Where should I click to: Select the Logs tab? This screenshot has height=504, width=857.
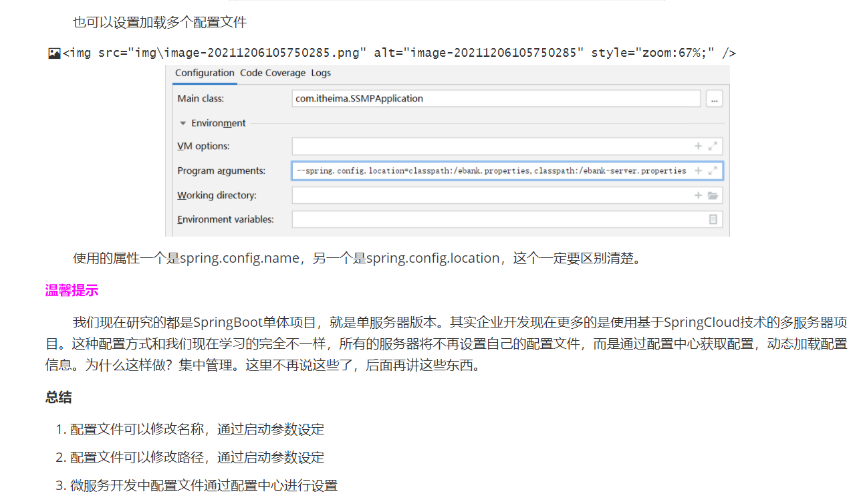click(x=321, y=73)
